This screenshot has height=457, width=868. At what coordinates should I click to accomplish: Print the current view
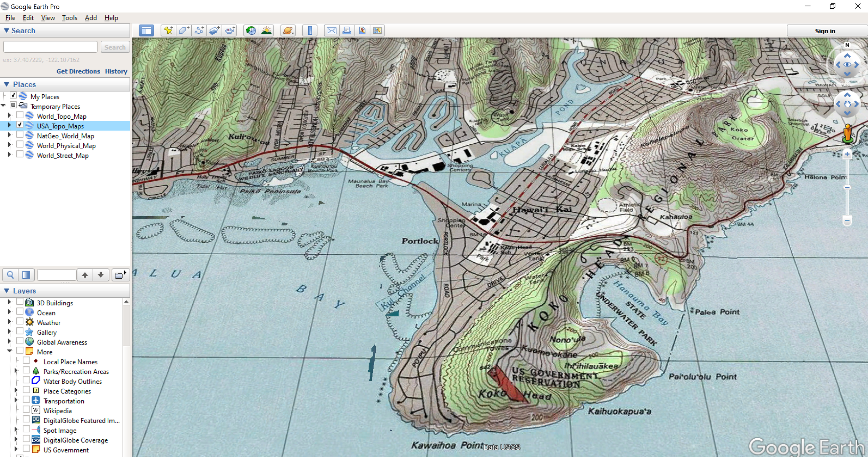[347, 30]
